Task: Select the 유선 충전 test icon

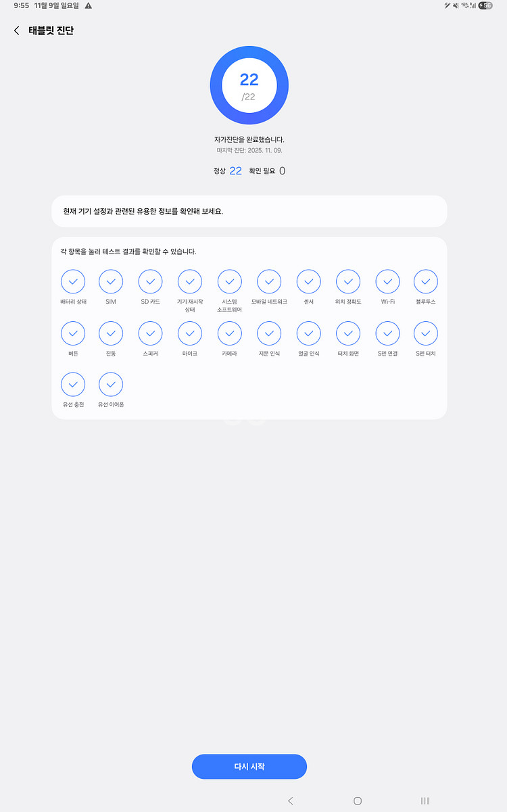Action: pos(73,384)
